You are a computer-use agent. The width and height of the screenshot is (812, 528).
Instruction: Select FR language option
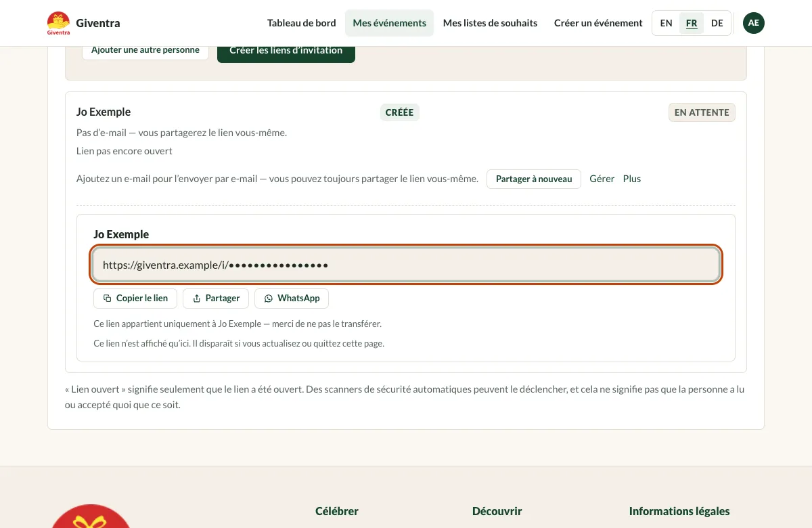click(x=692, y=23)
